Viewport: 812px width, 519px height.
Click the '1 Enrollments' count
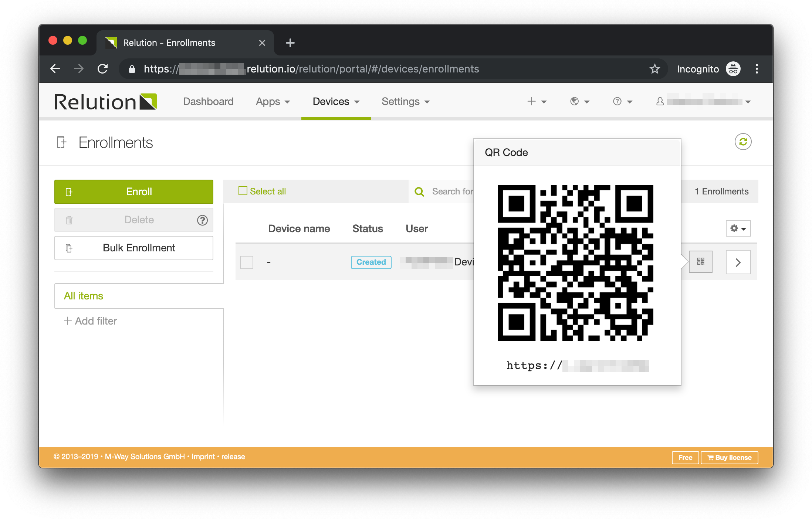pos(721,191)
